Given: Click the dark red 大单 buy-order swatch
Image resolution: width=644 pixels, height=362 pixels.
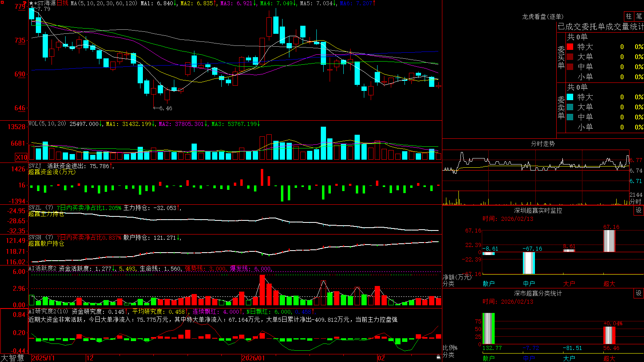Looking at the screenshot, I should (570, 57).
